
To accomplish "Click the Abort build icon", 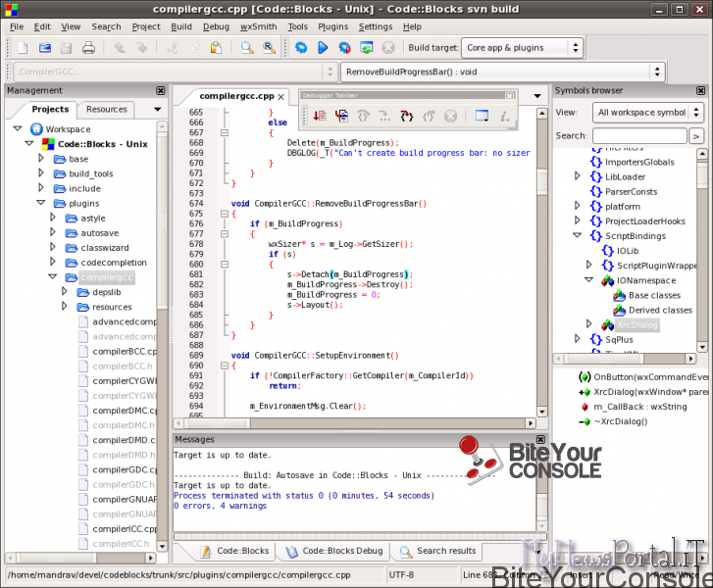I will [x=388, y=48].
